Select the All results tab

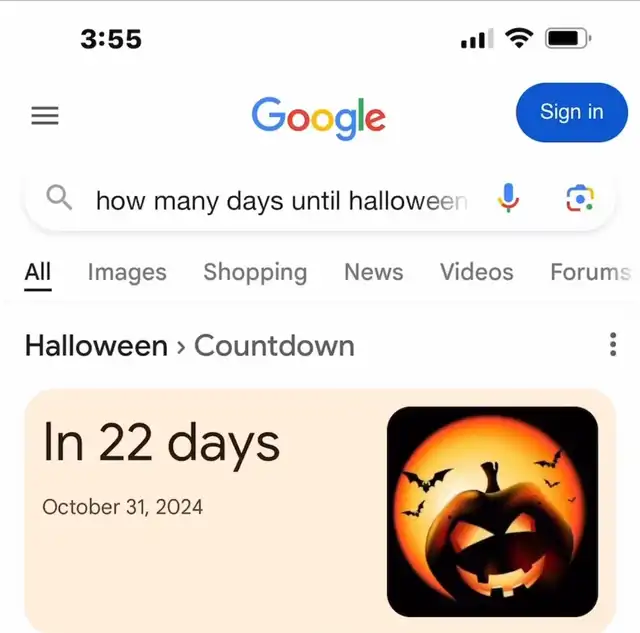coord(38,272)
